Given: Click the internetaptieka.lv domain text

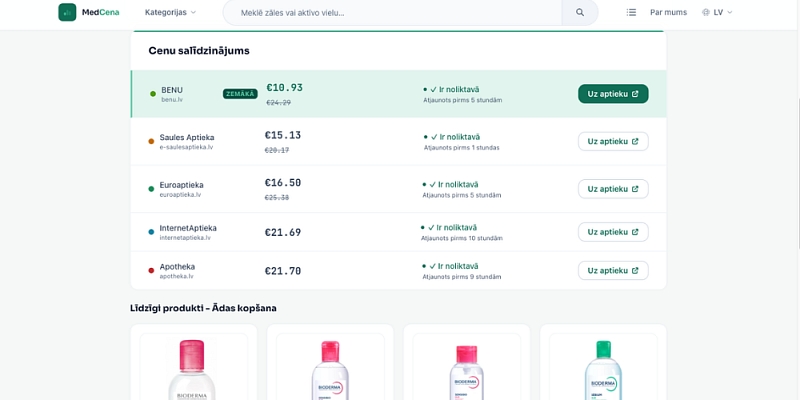Looking at the screenshot, I should [x=185, y=237].
